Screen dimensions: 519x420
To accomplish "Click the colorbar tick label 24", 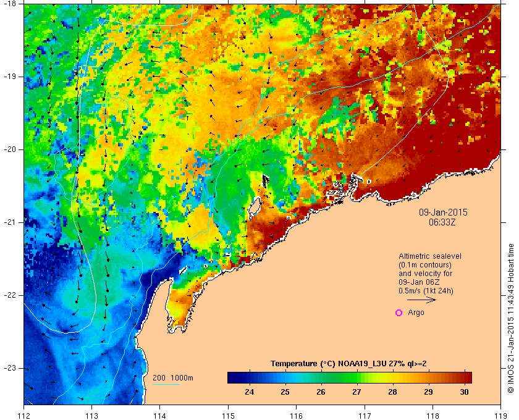I will pyautogui.click(x=249, y=392).
